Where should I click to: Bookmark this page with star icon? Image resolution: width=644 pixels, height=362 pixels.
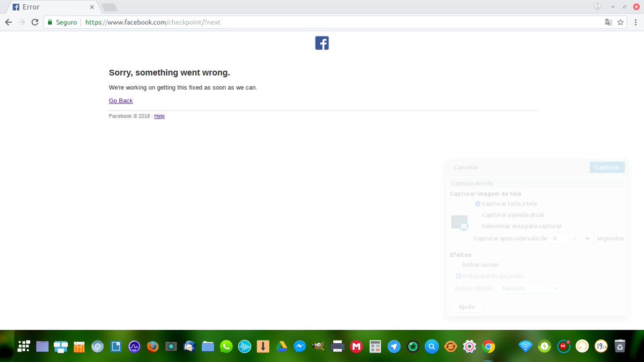(x=620, y=23)
